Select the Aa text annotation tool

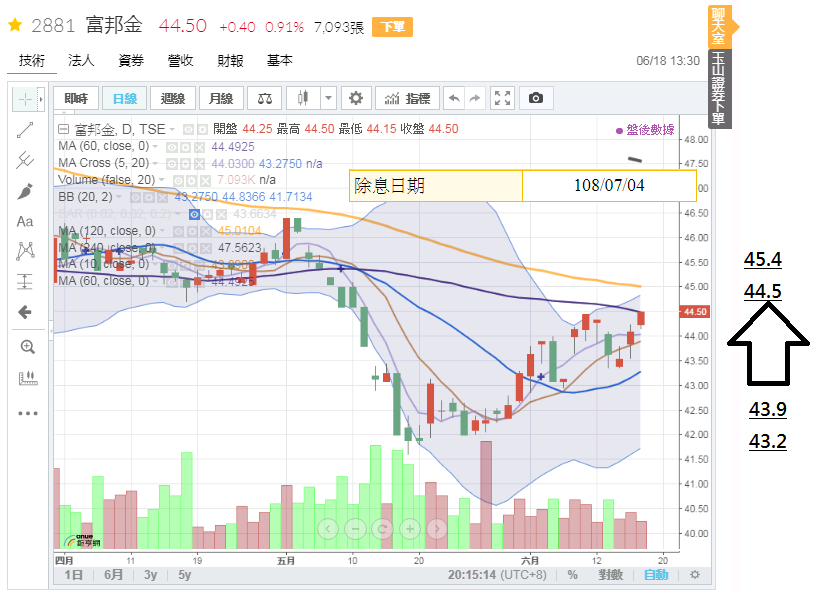[x=25, y=221]
